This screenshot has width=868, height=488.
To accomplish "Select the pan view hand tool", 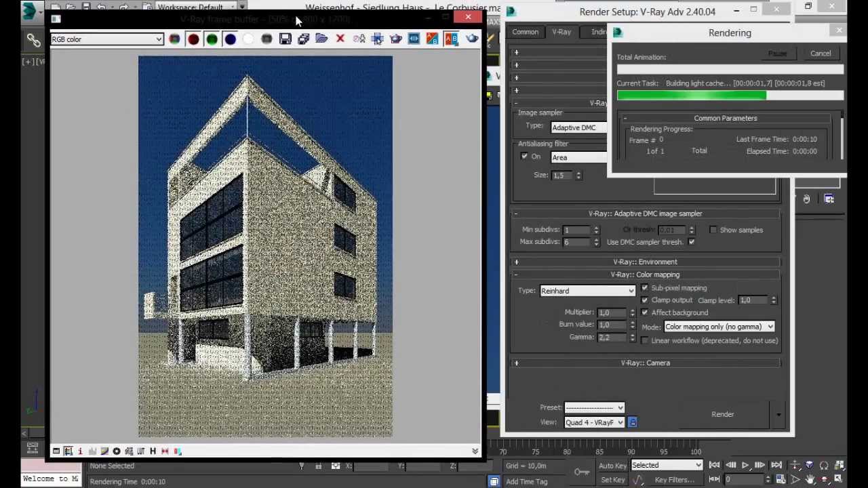I will click(810, 480).
